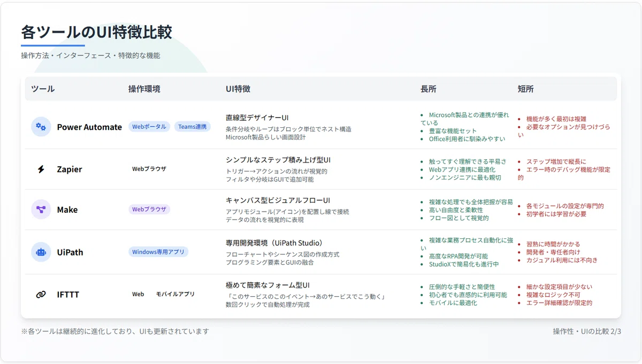Click the text 細かな設定項目が少ない
Viewport: 642px width, 364px height.
click(559, 287)
